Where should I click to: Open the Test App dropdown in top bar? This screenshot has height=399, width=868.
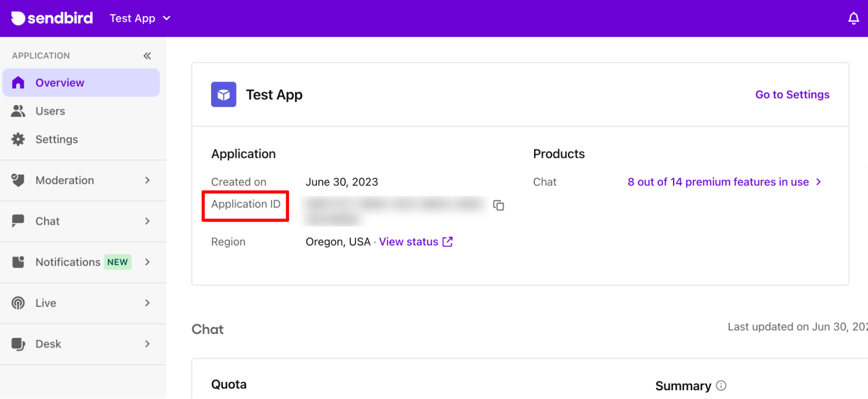point(140,18)
